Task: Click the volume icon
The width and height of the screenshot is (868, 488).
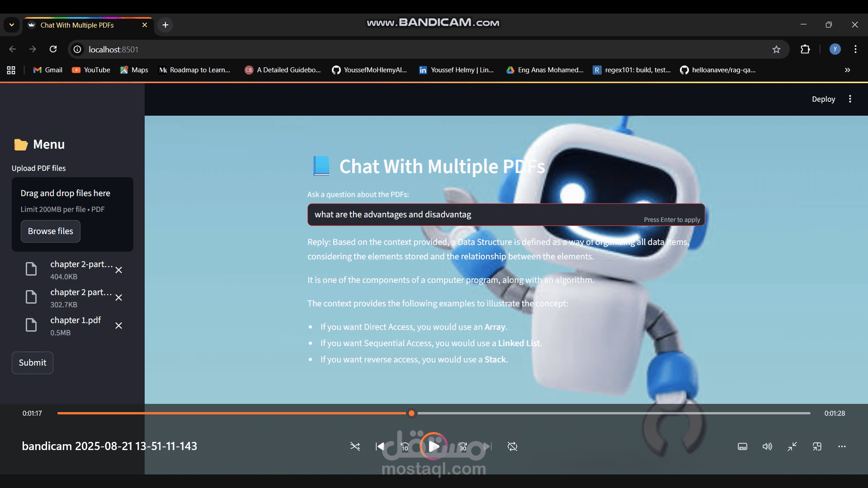Action: point(767,446)
